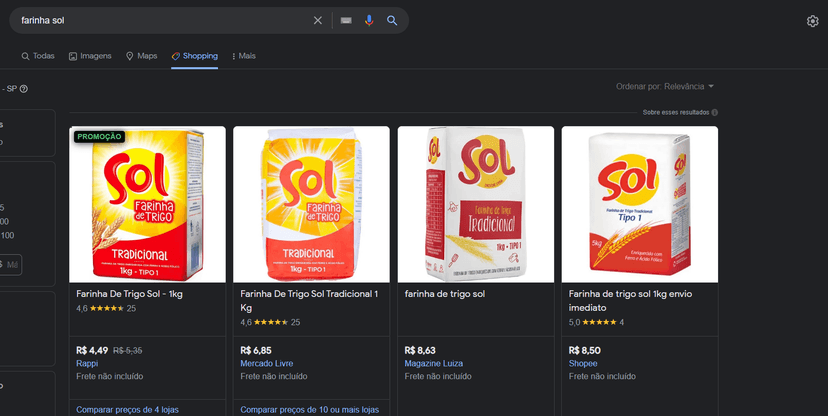
Task: Submit search with the magnifying glass icon
Action: [x=392, y=20]
